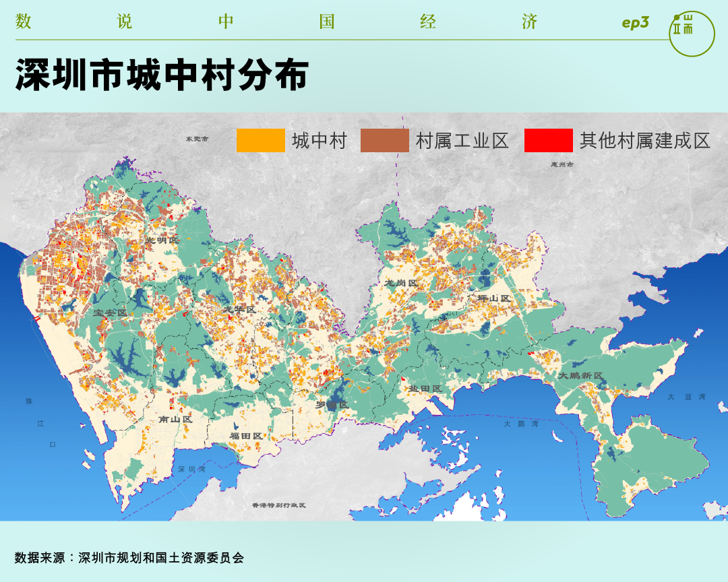Click the 龙华区 district label
Screen dimensions: 728x582
coord(239,309)
